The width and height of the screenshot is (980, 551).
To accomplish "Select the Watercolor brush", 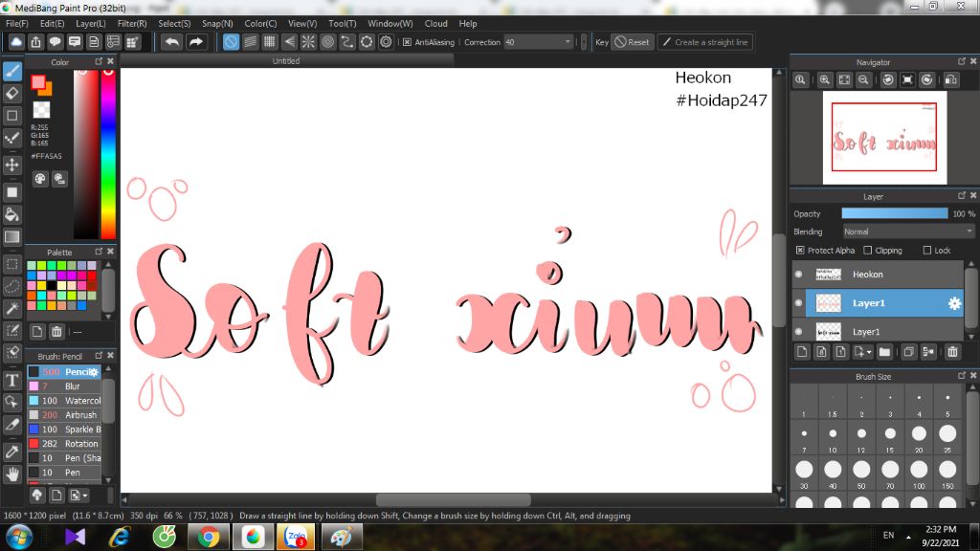I will tap(64, 401).
